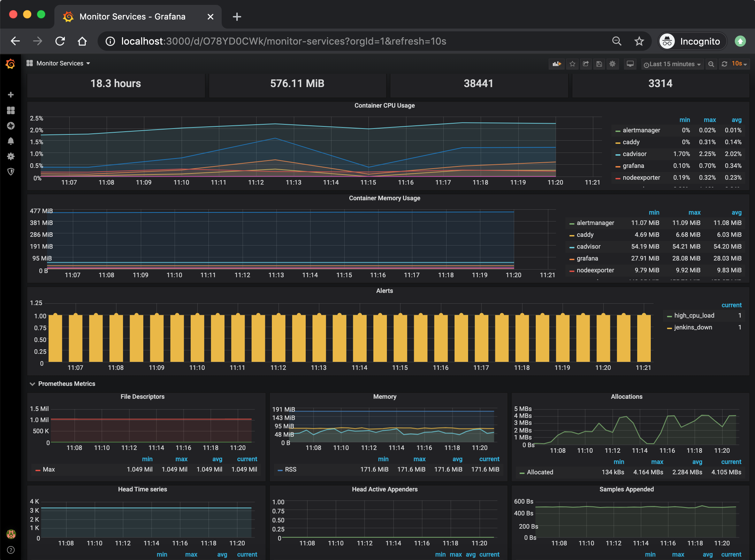Screen dimensions: 755x560
Task: Collapse the Prometheus Metrics row
Action: (x=66, y=383)
